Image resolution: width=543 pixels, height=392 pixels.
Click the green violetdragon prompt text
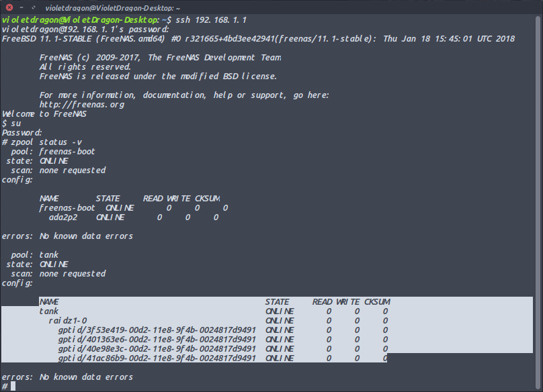pos(81,20)
